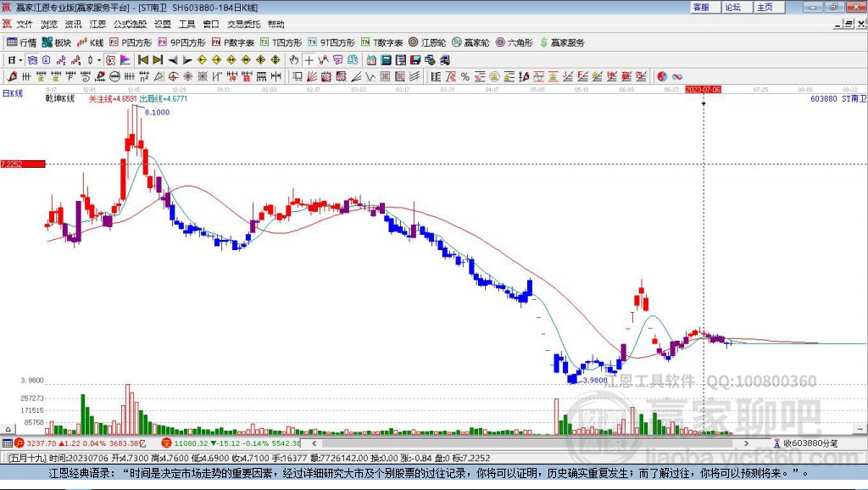Open the 六角形 hexagon tool

515,42
